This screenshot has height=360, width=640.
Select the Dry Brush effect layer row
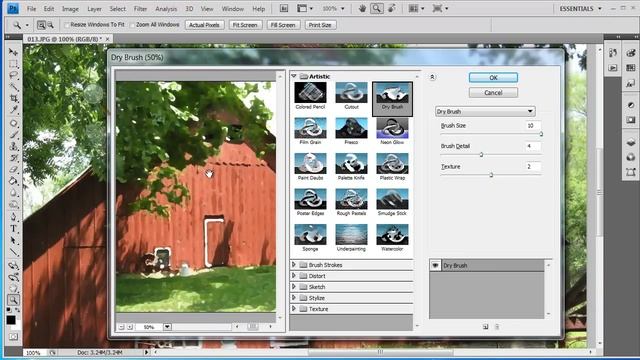[x=487, y=265]
